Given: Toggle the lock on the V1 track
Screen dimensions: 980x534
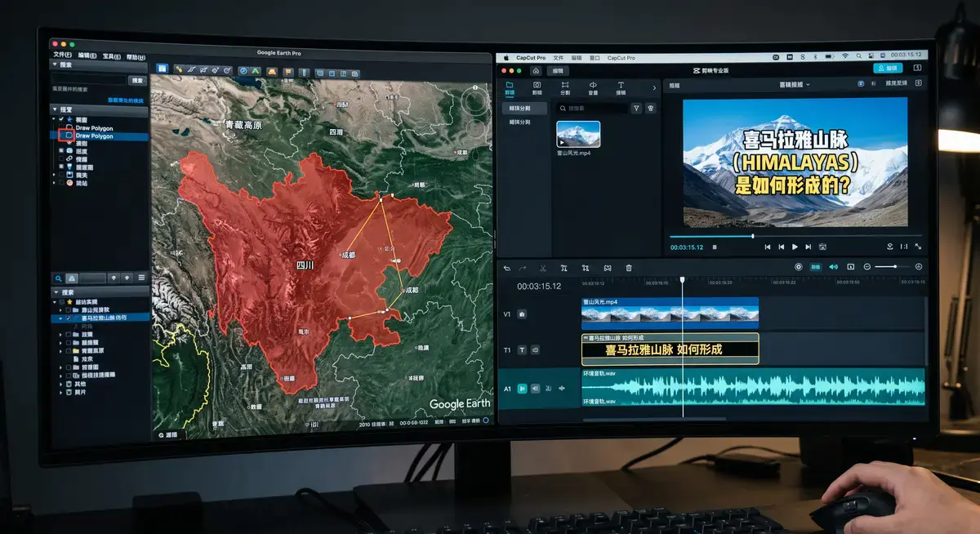Looking at the screenshot, I should pos(522,314).
